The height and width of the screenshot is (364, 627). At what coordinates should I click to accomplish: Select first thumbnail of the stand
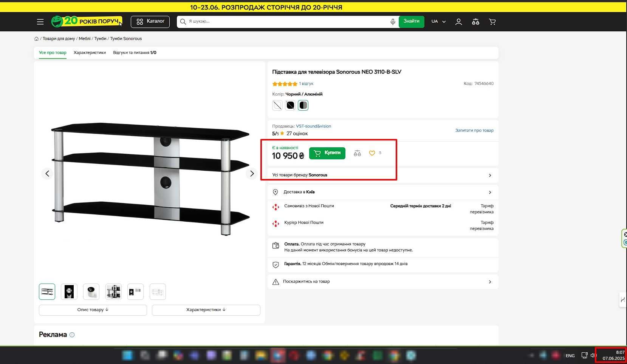[x=47, y=292]
